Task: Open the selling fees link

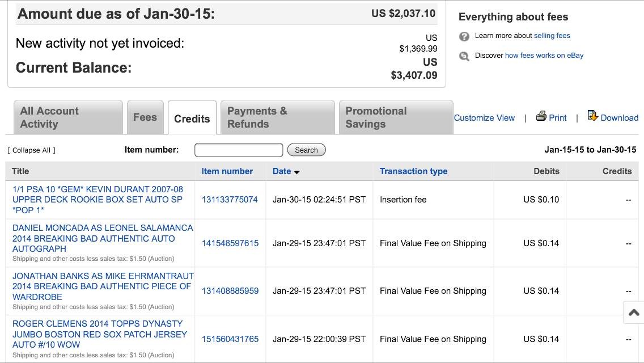Action: point(552,36)
